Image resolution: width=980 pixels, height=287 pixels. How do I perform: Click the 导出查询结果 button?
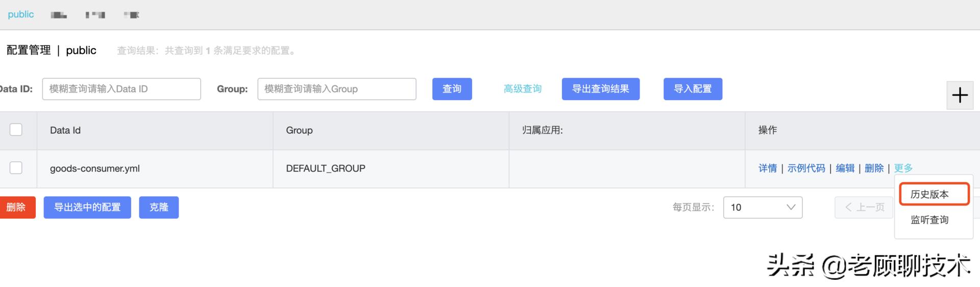(x=600, y=89)
